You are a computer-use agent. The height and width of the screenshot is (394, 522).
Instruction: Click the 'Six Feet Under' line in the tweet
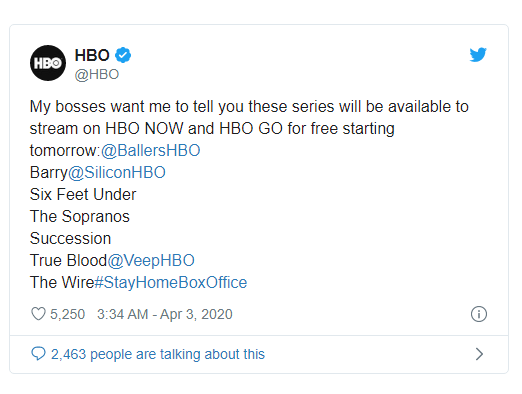click(x=83, y=194)
